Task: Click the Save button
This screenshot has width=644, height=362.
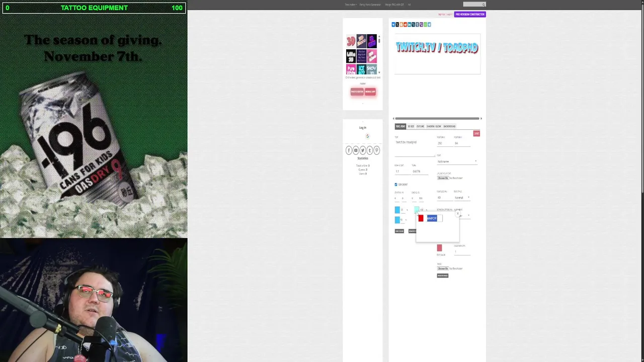Action: pyautogui.click(x=476, y=133)
